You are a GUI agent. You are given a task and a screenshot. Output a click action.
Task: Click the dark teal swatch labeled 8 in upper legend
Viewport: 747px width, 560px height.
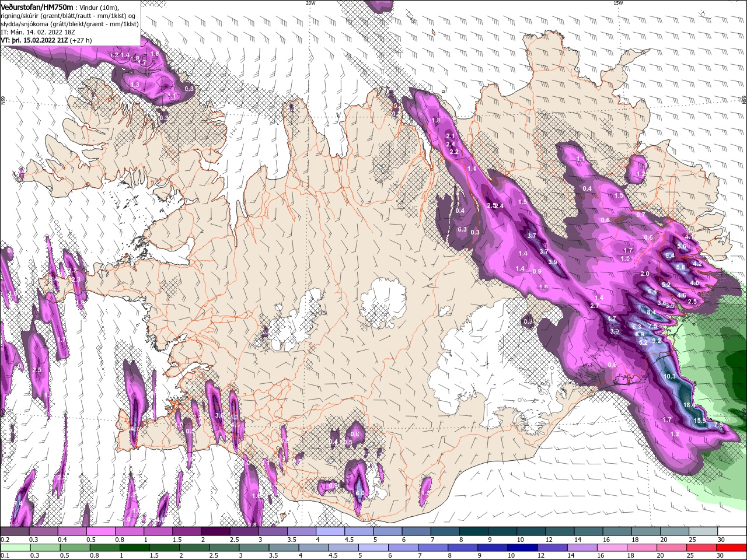pyautogui.click(x=474, y=531)
